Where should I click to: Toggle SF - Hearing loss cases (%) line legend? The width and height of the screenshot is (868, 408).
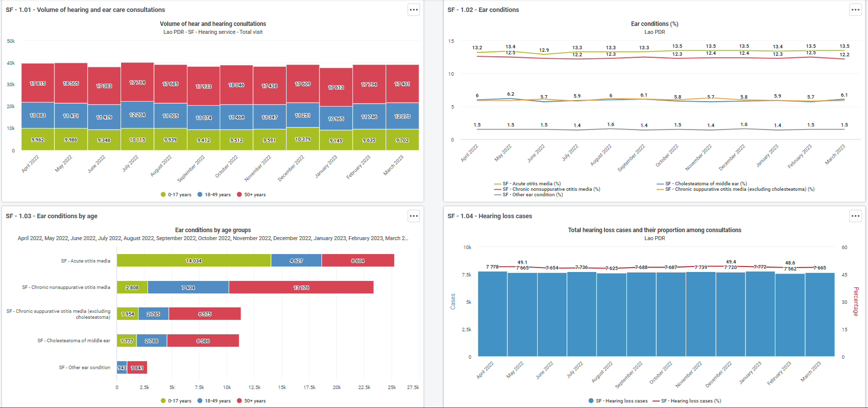(x=687, y=401)
